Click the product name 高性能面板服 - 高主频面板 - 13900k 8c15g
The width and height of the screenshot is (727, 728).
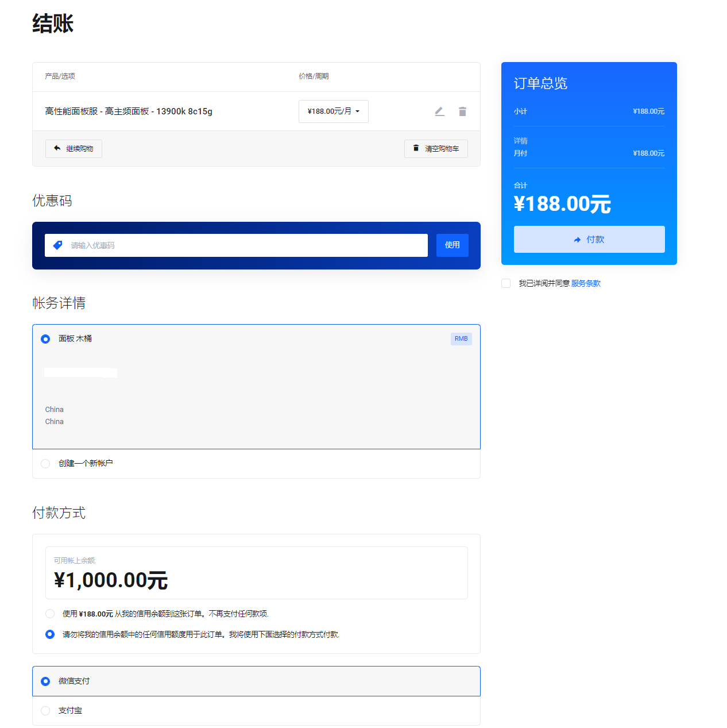129,111
